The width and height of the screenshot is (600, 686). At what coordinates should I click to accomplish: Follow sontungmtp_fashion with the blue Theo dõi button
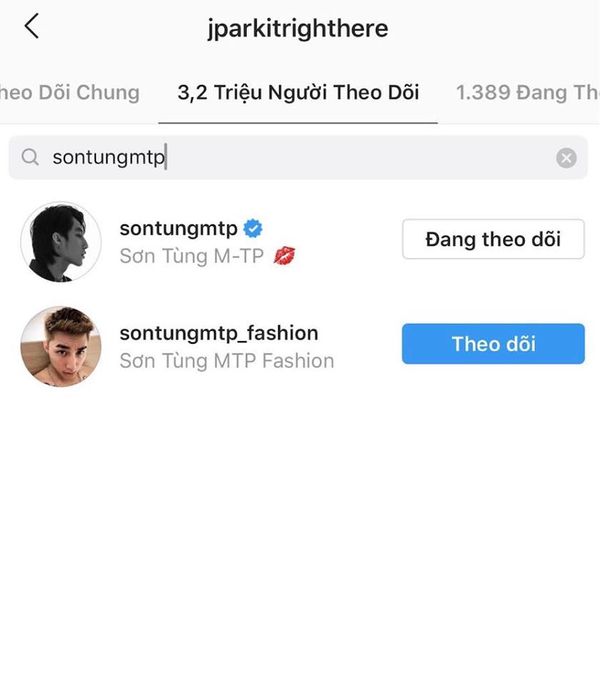tap(493, 344)
